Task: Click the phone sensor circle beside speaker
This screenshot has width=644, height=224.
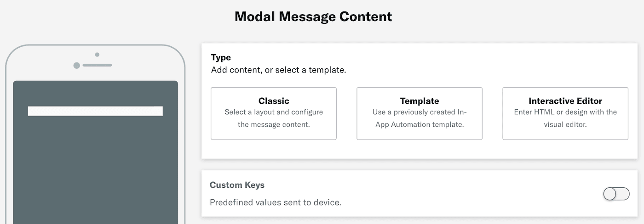Action: [x=77, y=66]
